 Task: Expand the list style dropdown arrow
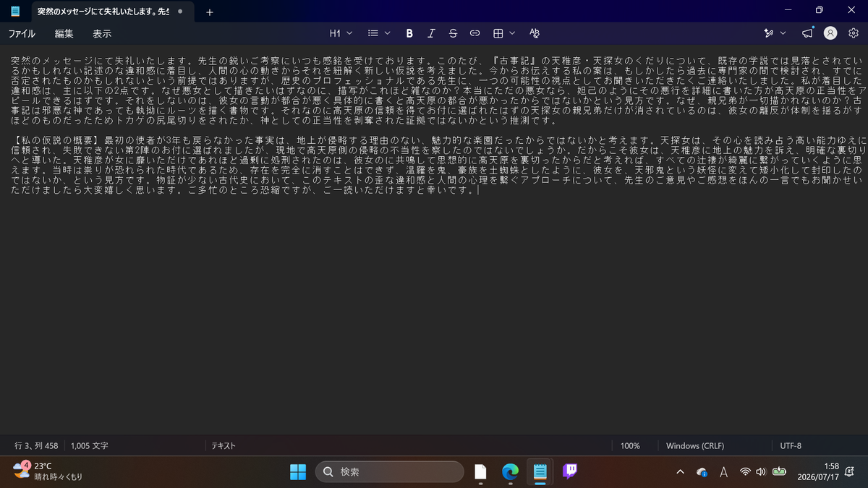[x=387, y=33]
